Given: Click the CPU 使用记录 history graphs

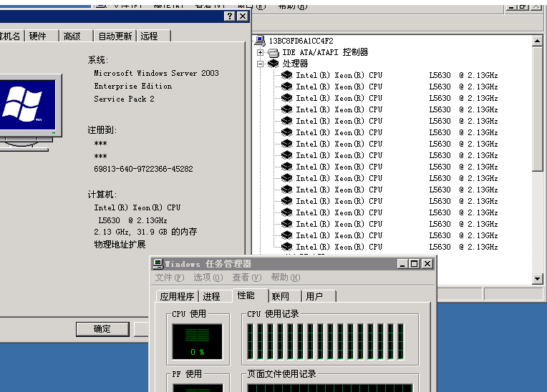Looking at the screenshot, I should point(326,341).
